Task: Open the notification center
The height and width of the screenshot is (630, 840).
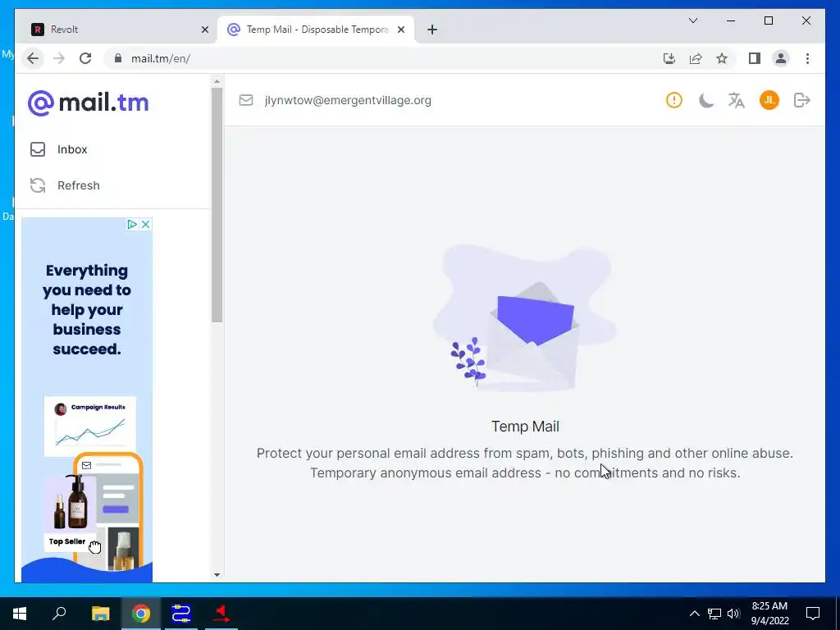Action: click(x=813, y=614)
